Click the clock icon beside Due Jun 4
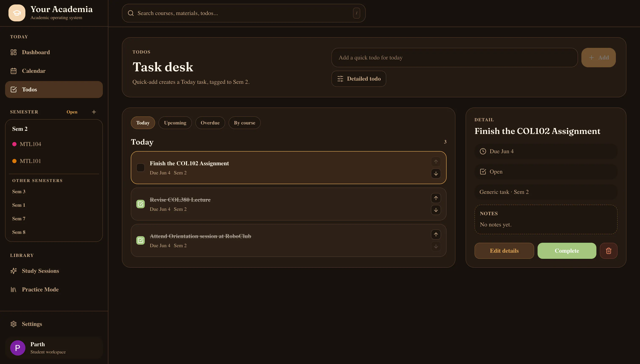Viewport: 640px width, 364px height. [483, 151]
